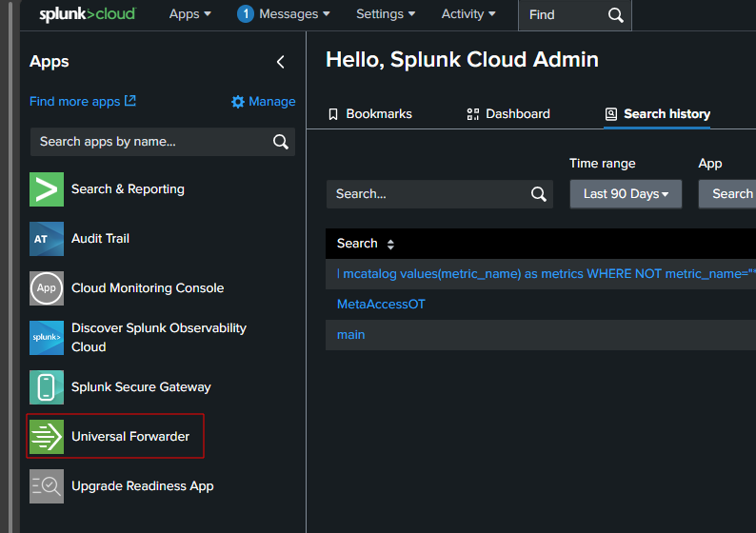
Task: Click the Splunk Secure Gateway phone icon
Action: point(47,387)
